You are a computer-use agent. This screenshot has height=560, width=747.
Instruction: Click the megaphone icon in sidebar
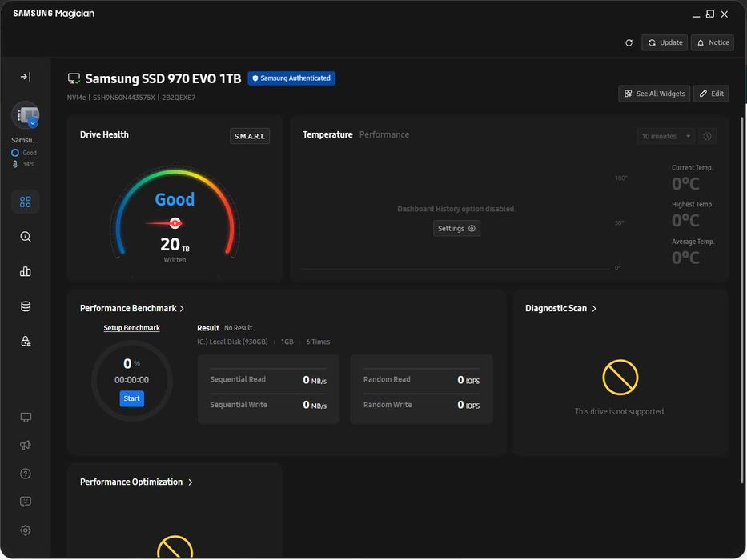click(26, 445)
